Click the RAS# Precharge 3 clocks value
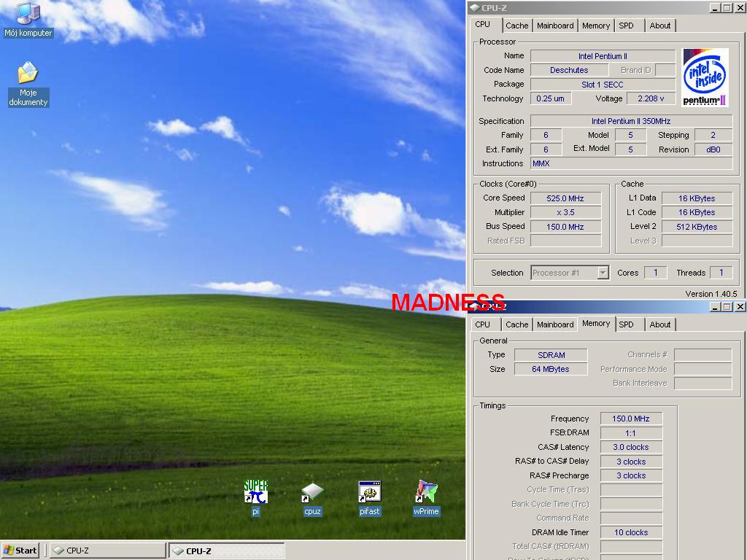Image resolution: width=747 pixels, height=560 pixels. [631, 475]
